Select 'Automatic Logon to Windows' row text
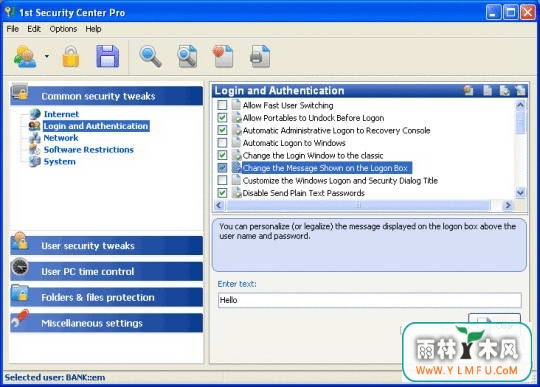 294,143
